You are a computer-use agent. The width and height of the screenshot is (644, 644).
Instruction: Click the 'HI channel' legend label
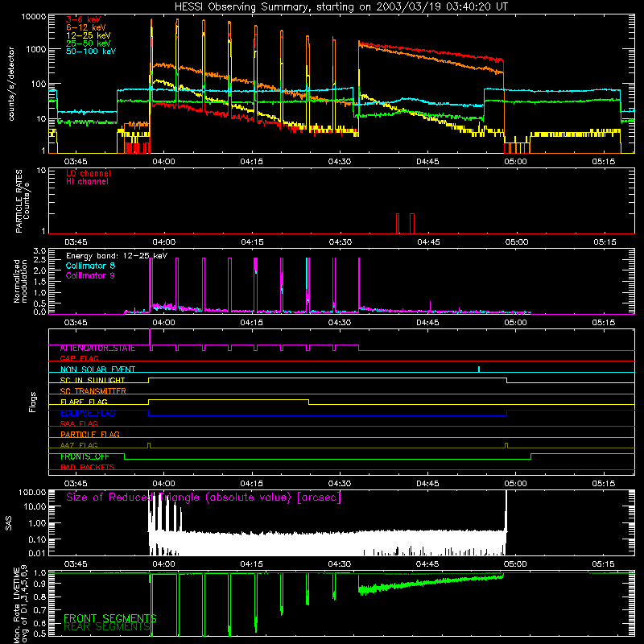coord(87,181)
